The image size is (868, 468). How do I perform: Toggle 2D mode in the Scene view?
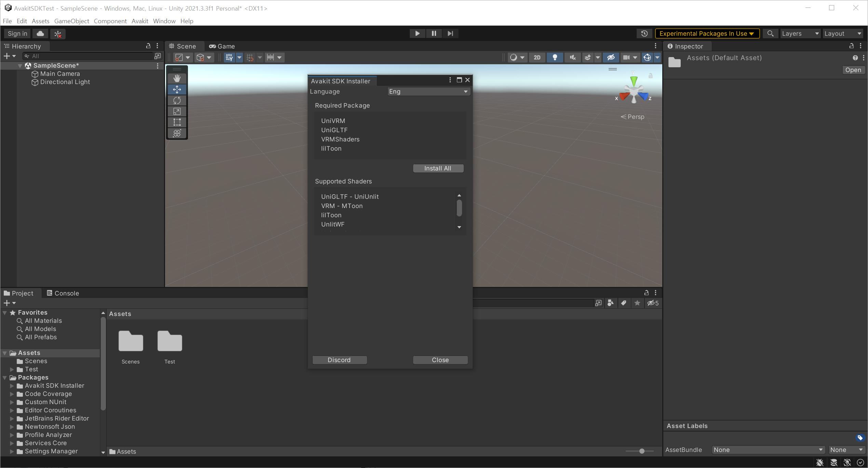(x=537, y=57)
